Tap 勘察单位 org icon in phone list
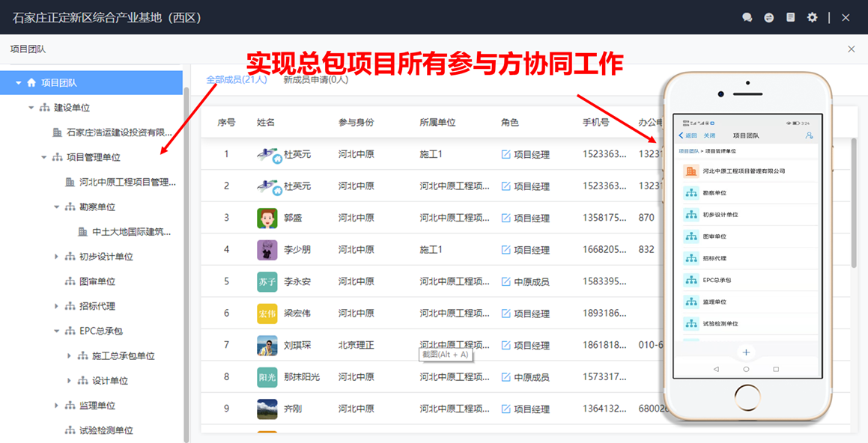 click(691, 193)
